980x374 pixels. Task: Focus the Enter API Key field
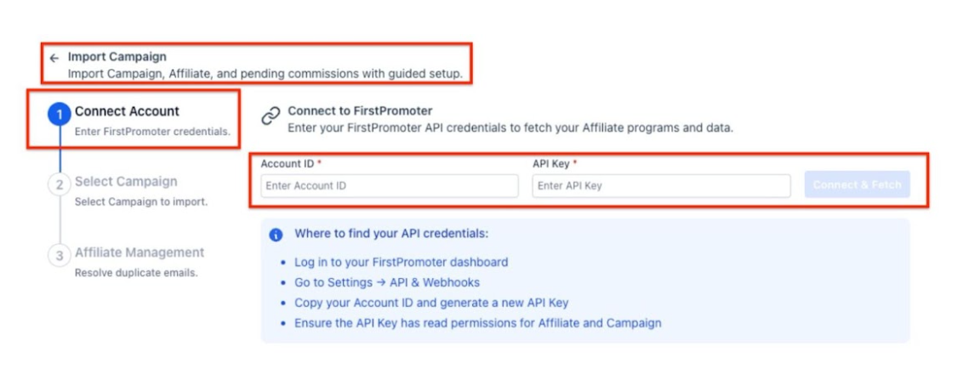click(x=661, y=185)
